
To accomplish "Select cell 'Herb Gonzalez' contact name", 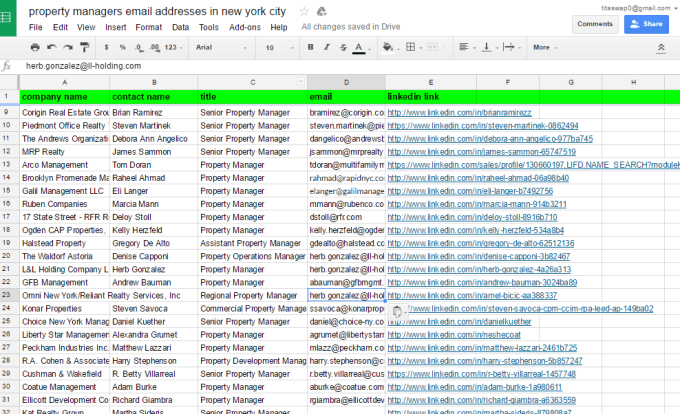I will tap(154, 269).
